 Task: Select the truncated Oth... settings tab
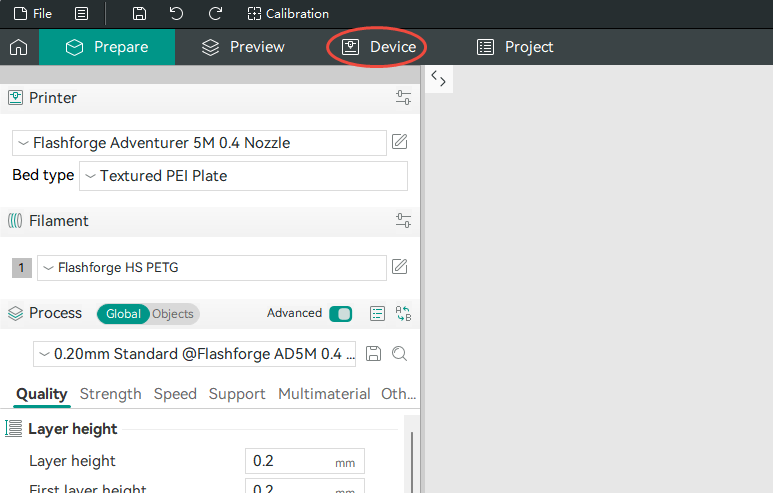pos(398,394)
